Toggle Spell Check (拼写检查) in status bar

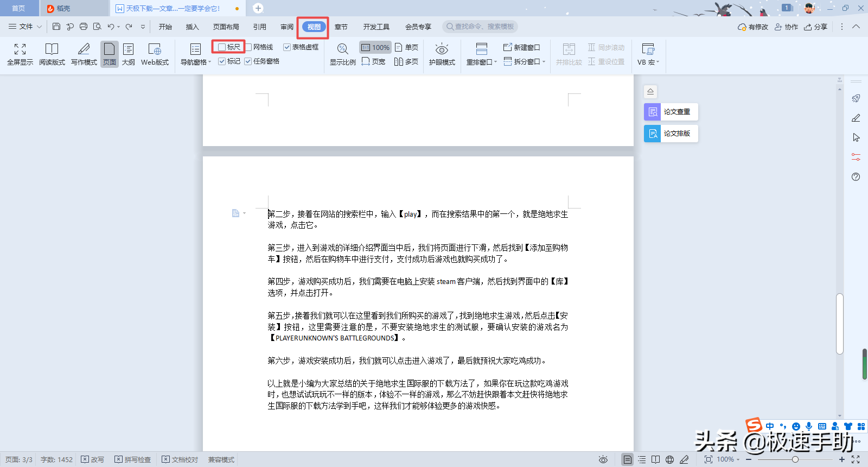[133, 459]
